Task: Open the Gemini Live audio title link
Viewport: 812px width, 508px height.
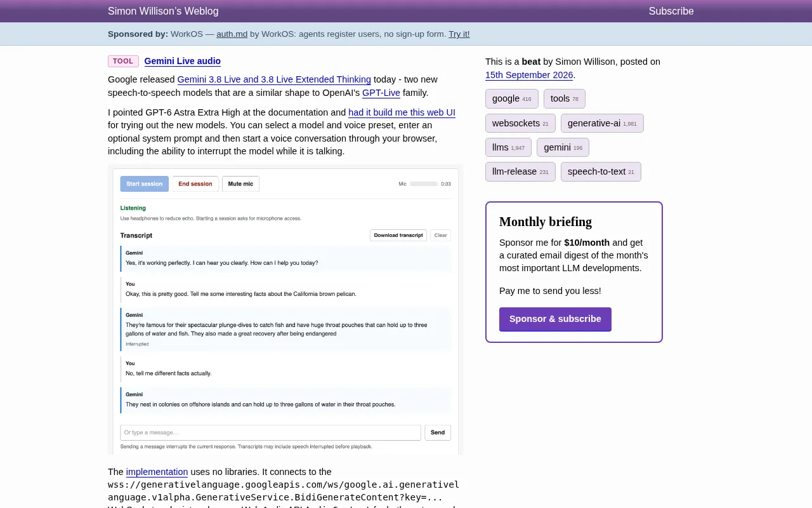Action: [183, 61]
